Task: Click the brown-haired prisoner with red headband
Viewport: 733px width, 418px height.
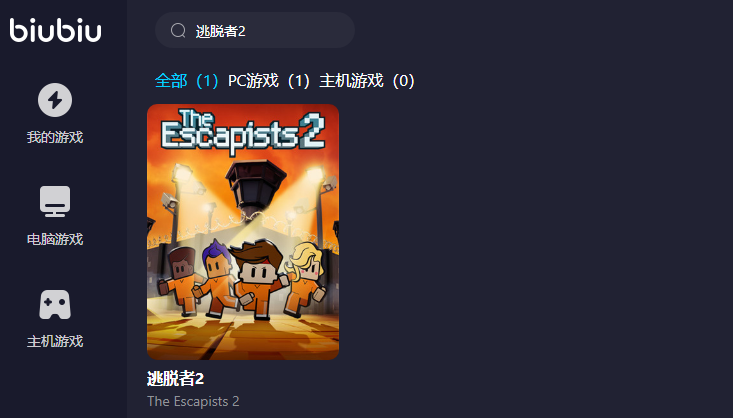Action: coord(258,281)
